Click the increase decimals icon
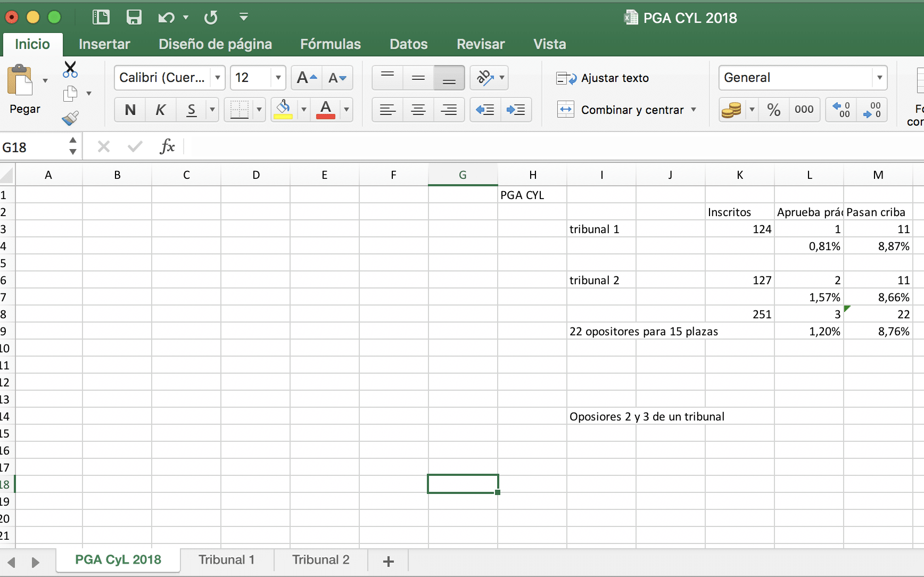 point(841,110)
